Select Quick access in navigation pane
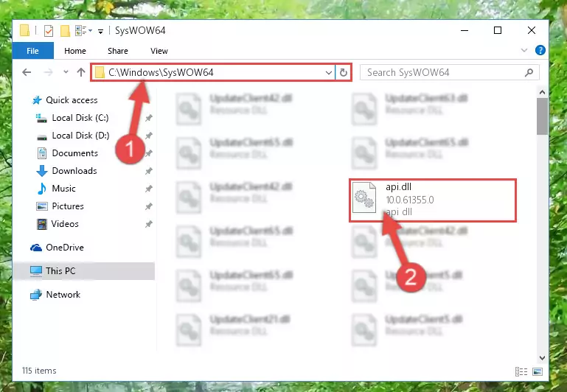 [72, 100]
